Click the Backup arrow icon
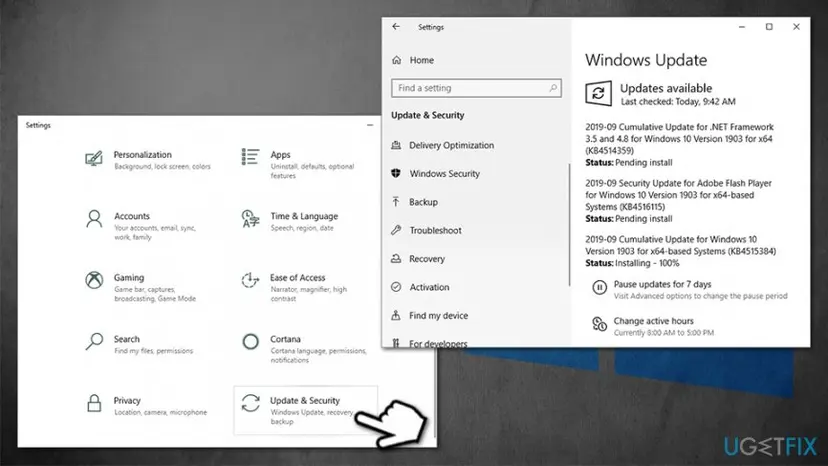The image size is (828, 466). tap(396, 201)
